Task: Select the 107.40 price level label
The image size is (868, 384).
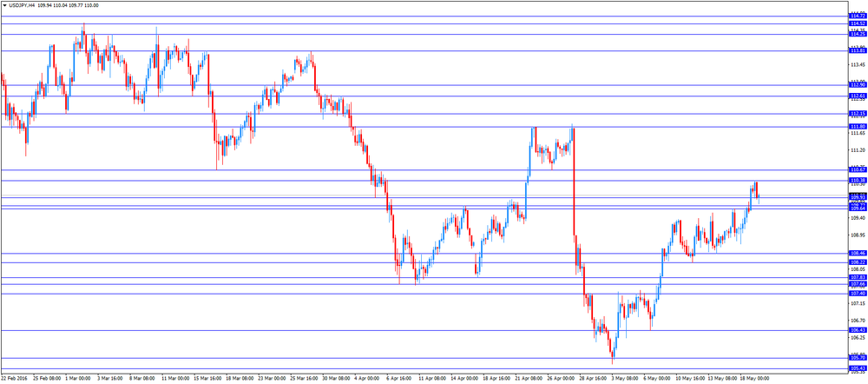Action: coord(858,294)
